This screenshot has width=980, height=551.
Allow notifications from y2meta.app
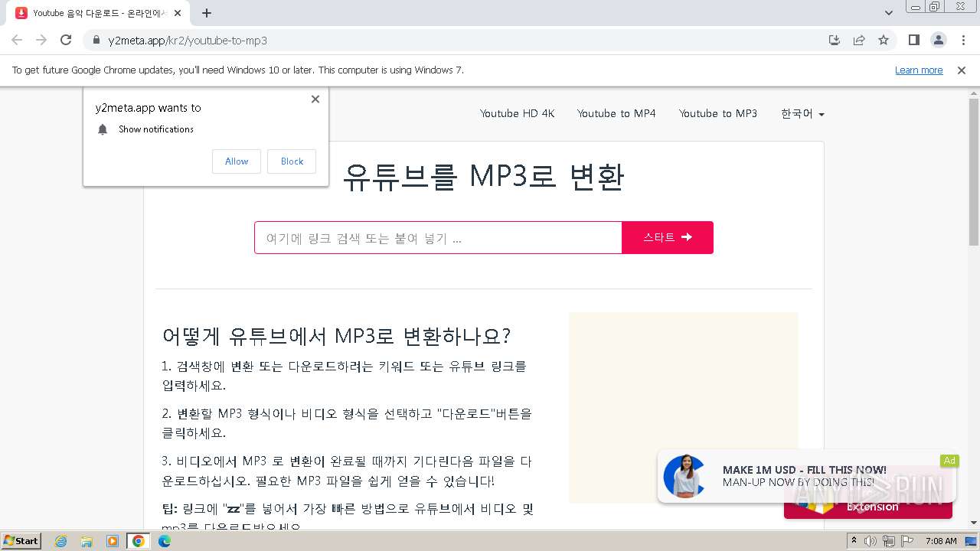[237, 161]
